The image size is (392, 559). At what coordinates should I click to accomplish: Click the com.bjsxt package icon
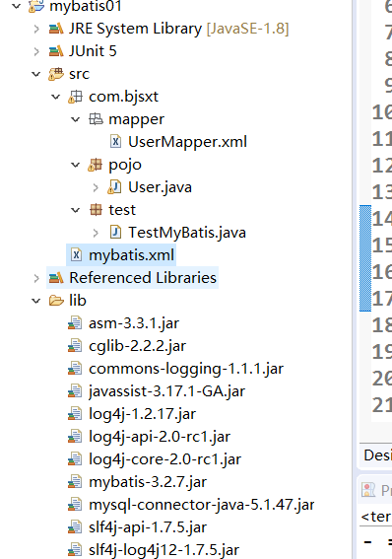[x=76, y=97]
